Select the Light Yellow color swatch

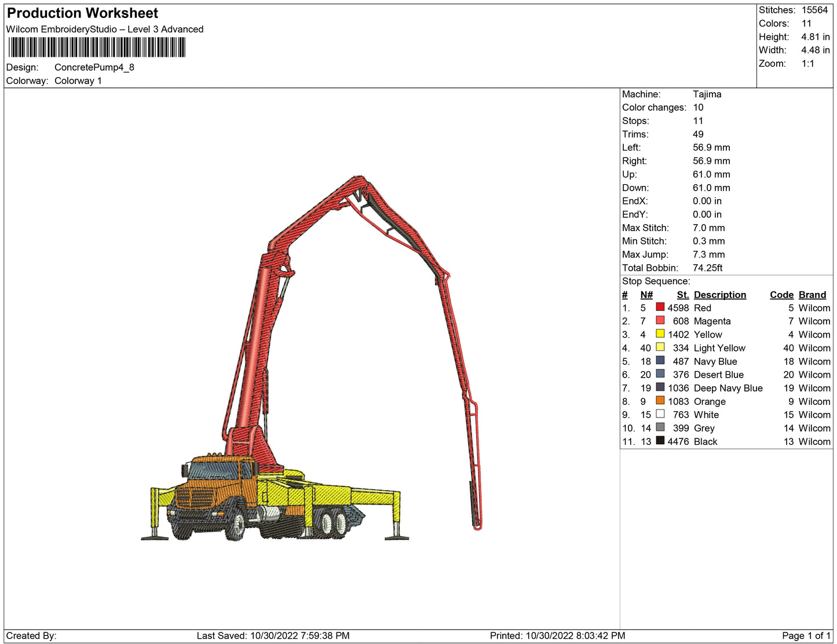click(x=660, y=347)
